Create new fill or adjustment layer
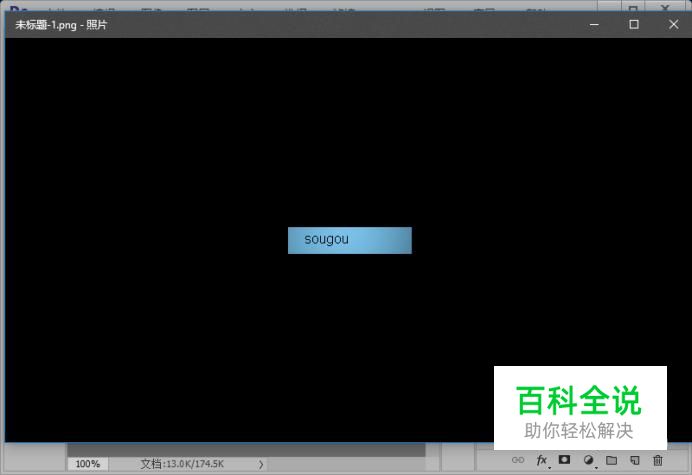 point(588,460)
